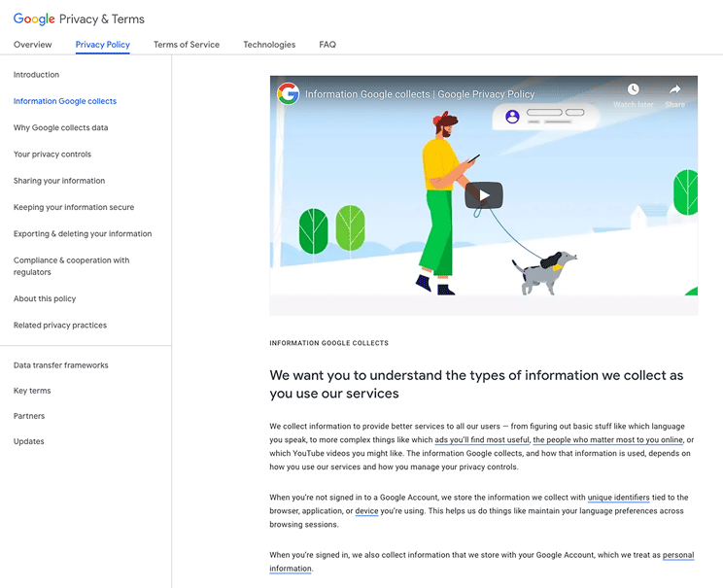Open the video title link

(x=420, y=94)
